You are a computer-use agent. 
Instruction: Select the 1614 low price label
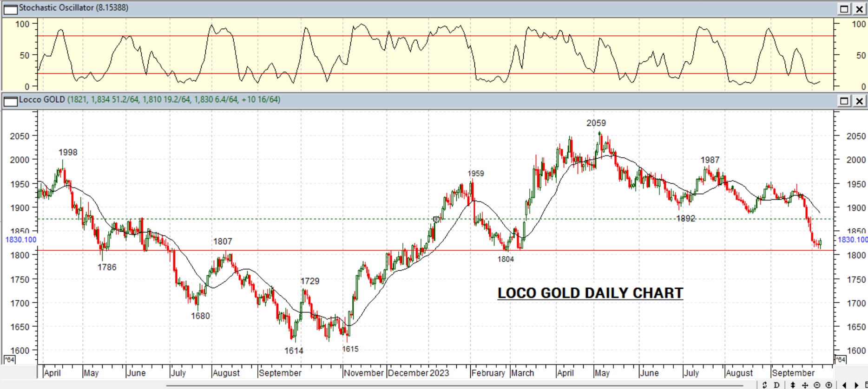[x=294, y=350]
